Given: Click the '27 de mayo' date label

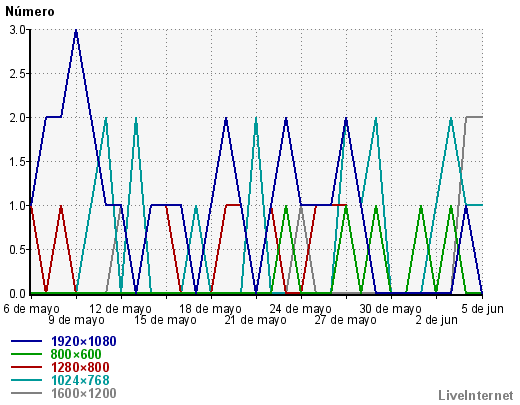Looking at the screenshot, I should [346, 320].
